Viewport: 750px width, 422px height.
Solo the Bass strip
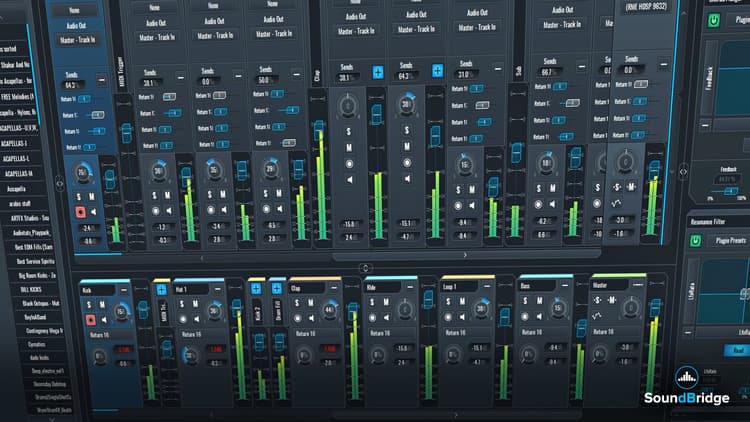tap(525, 301)
